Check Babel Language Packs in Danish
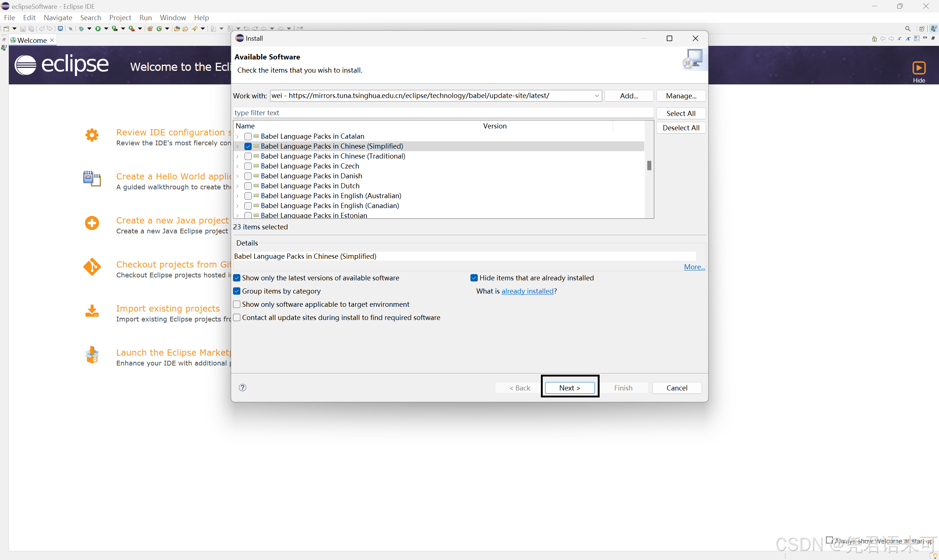The height and width of the screenshot is (560, 939). tap(248, 176)
